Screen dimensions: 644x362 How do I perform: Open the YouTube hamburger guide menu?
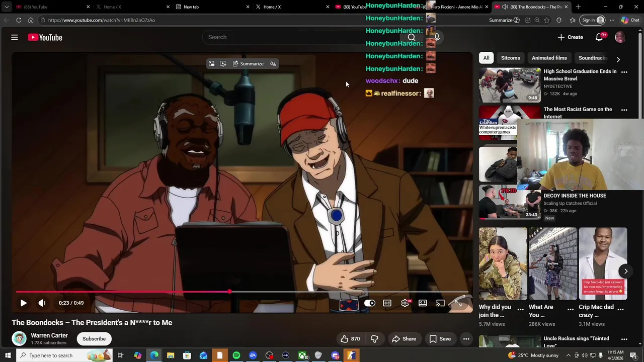click(15, 37)
